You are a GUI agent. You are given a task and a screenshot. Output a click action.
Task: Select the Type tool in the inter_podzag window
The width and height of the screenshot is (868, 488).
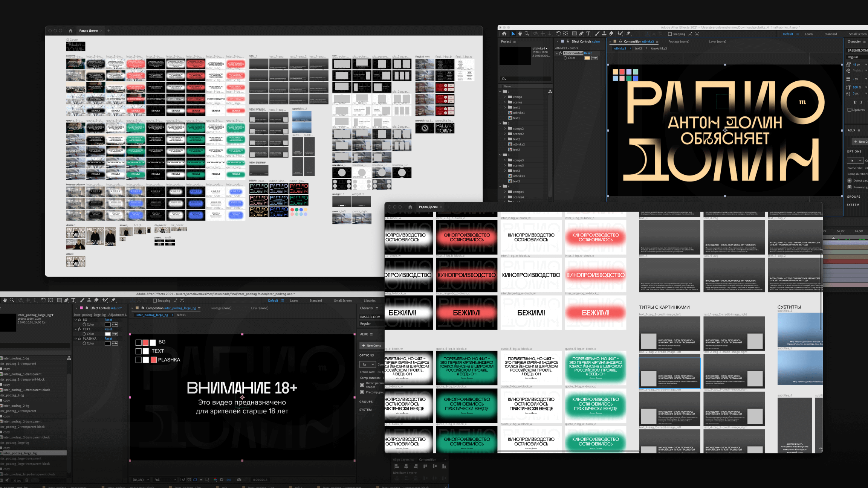(x=73, y=300)
